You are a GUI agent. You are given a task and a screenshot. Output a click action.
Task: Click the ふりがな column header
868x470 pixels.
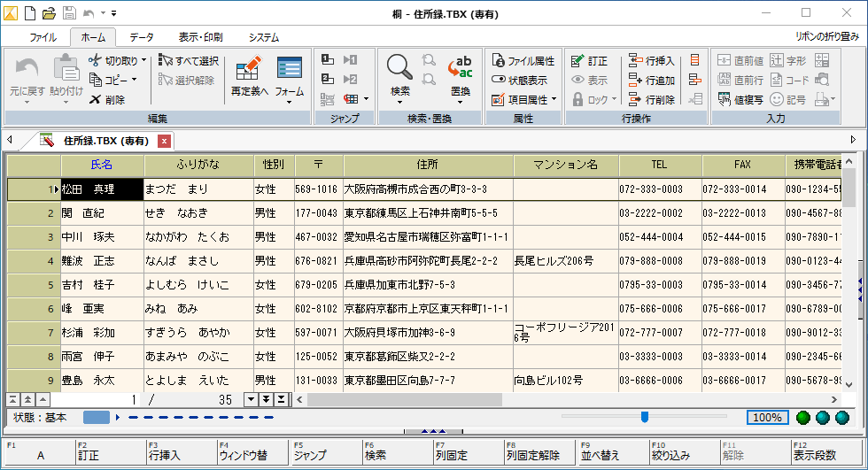(198, 165)
